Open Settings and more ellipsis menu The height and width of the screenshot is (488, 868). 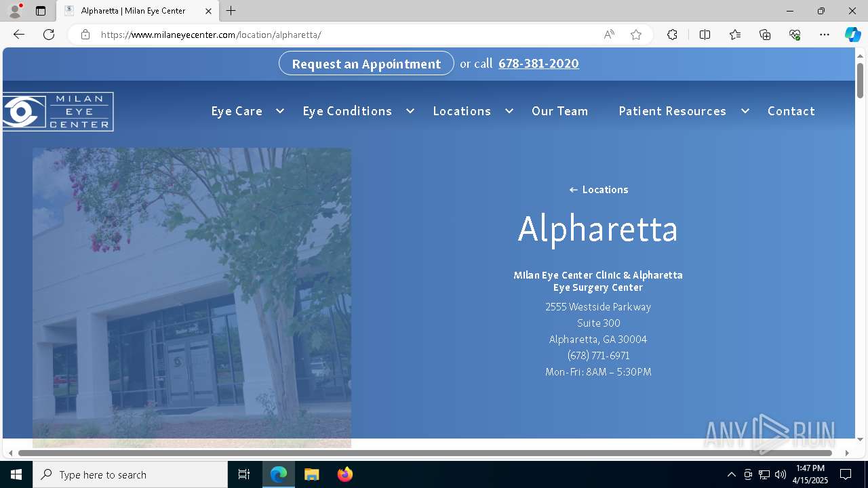[825, 35]
